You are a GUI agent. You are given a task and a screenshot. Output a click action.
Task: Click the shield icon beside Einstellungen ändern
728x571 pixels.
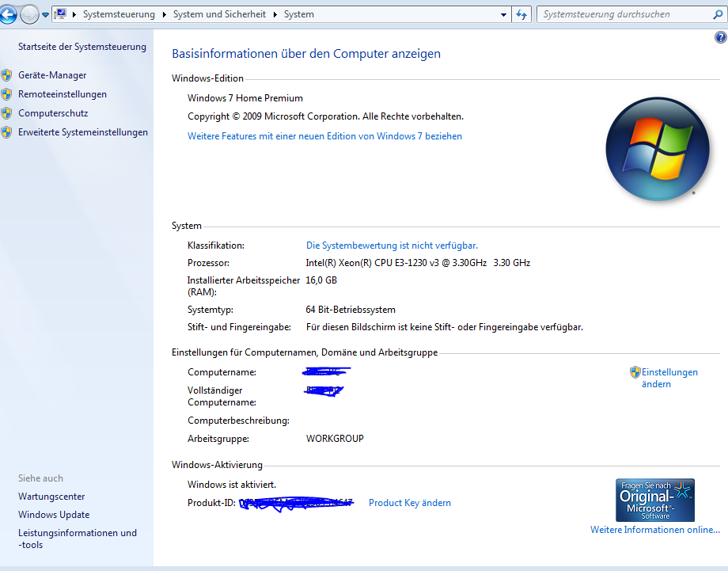[x=635, y=372]
